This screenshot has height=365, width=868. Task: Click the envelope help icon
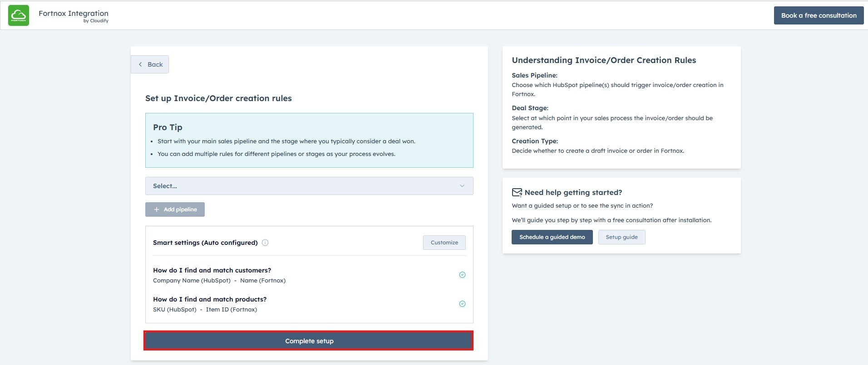517,193
